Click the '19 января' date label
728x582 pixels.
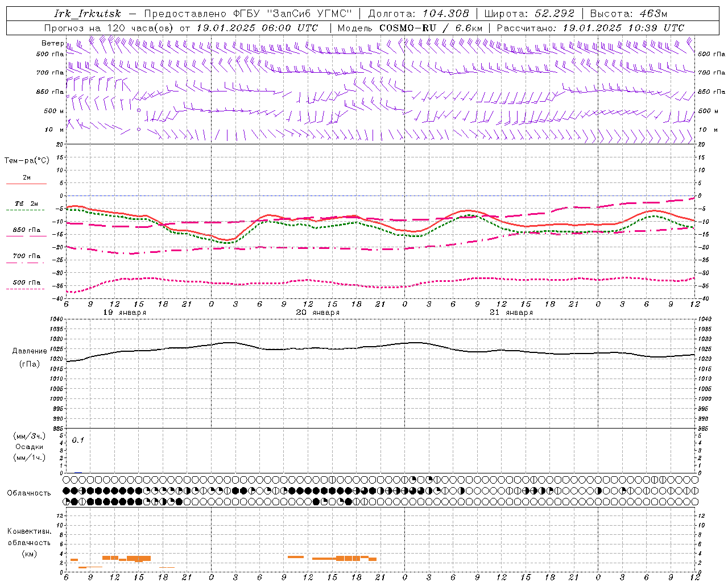pos(125,313)
